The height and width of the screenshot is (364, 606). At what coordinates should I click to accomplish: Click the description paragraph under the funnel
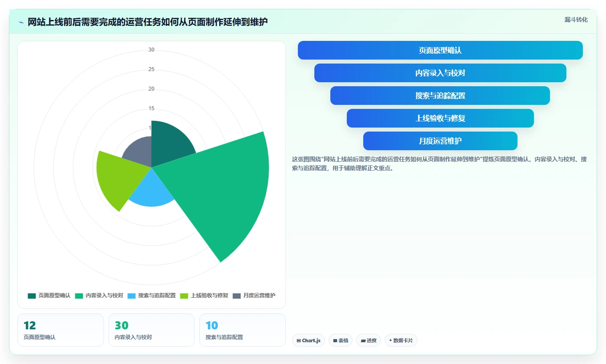point(440,164)
